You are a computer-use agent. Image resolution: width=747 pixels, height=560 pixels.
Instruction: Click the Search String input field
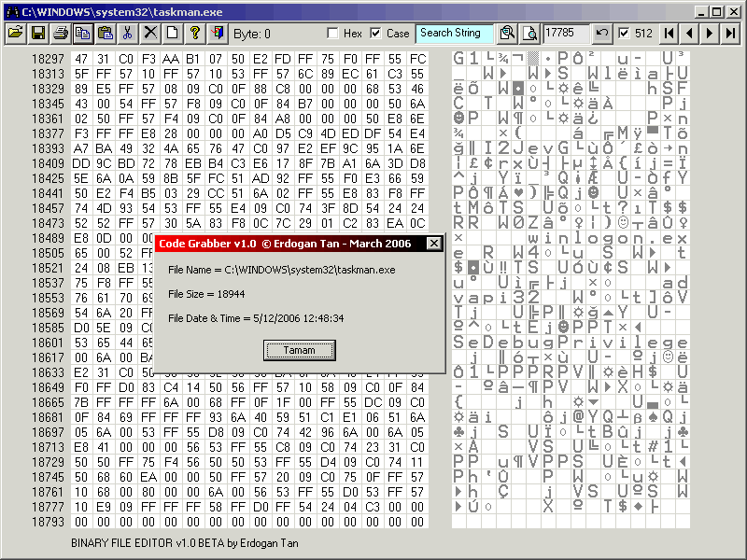tap(454, 33)
